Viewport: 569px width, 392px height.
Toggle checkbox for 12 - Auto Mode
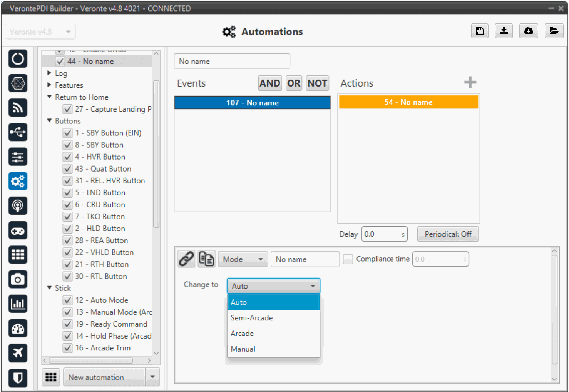point(68,300)
